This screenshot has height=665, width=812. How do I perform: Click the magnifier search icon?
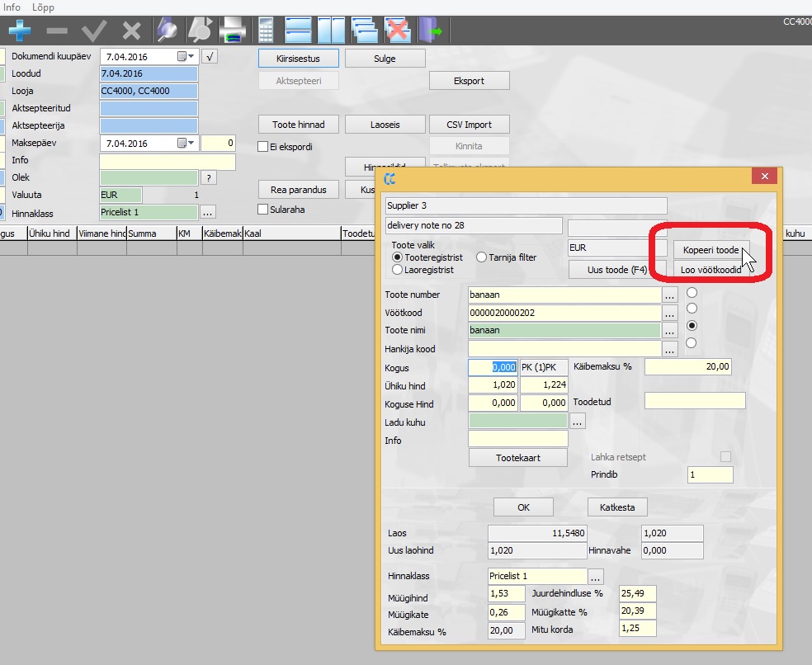pos(168,31)
